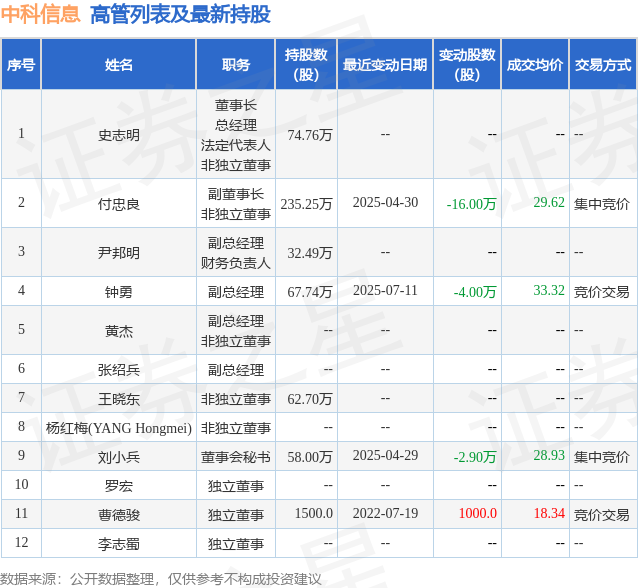Click the name 李志蜀
638x588 pixels.
click(x=118, y=544)
